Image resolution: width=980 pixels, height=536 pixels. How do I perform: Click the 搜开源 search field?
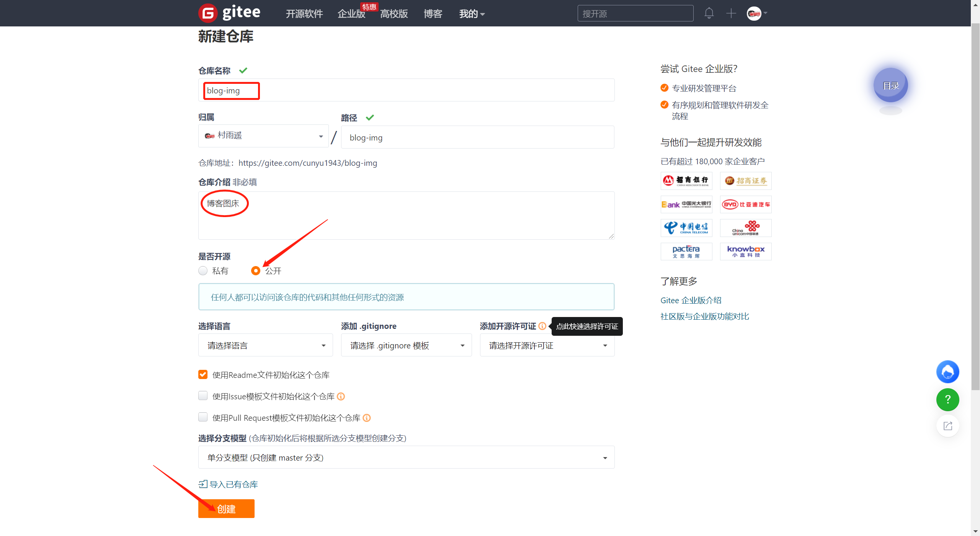point(635,14)
